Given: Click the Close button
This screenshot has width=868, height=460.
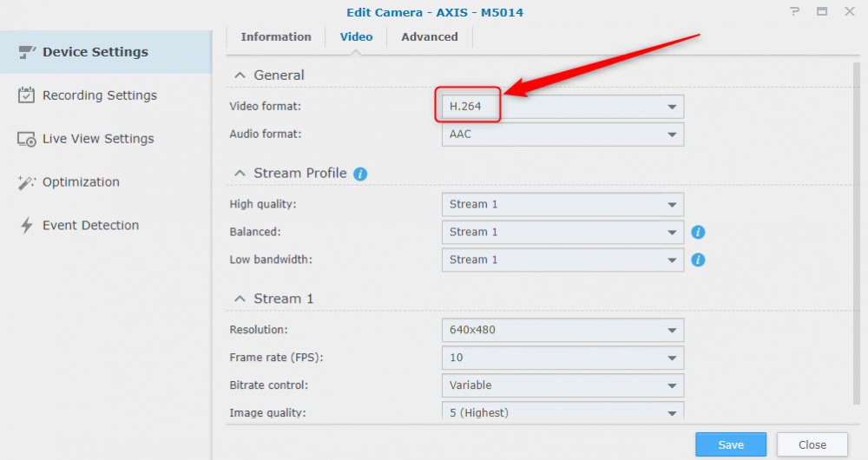Looking at the screenshot, I should (x=812, y=444).
